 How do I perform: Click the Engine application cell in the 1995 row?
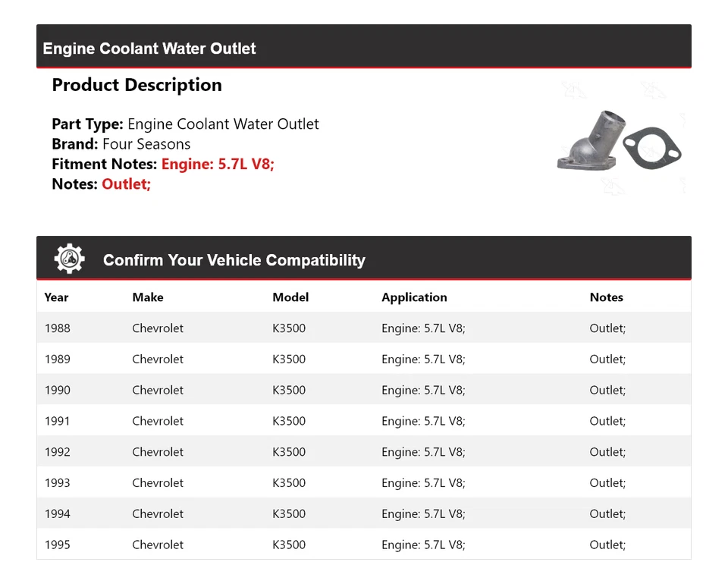click(x=423, y=545)
